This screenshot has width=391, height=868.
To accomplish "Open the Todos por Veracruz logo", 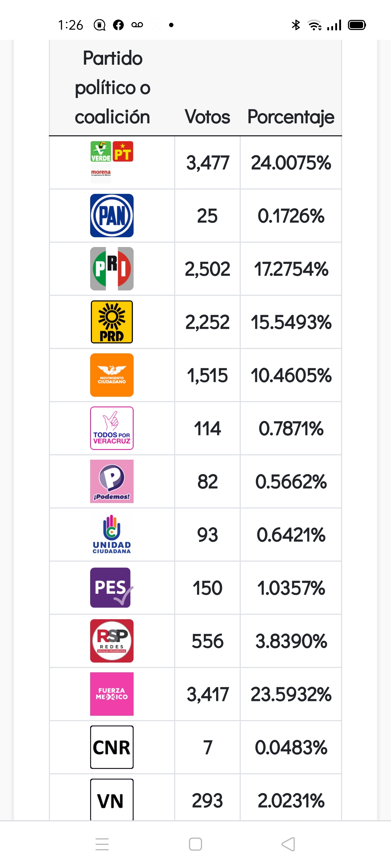I will coord(112,428).
